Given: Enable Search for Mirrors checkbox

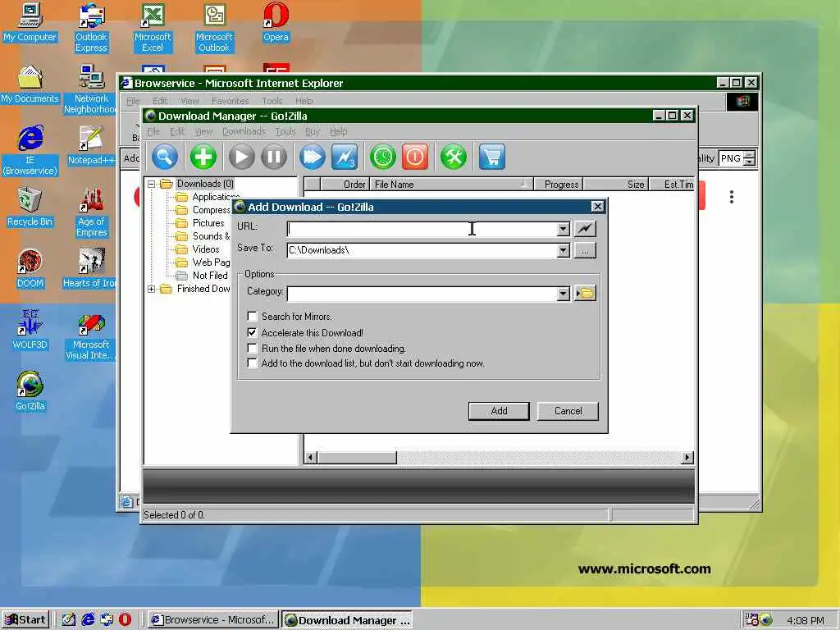Looking at the screenshot, I should tap(252, 316).
